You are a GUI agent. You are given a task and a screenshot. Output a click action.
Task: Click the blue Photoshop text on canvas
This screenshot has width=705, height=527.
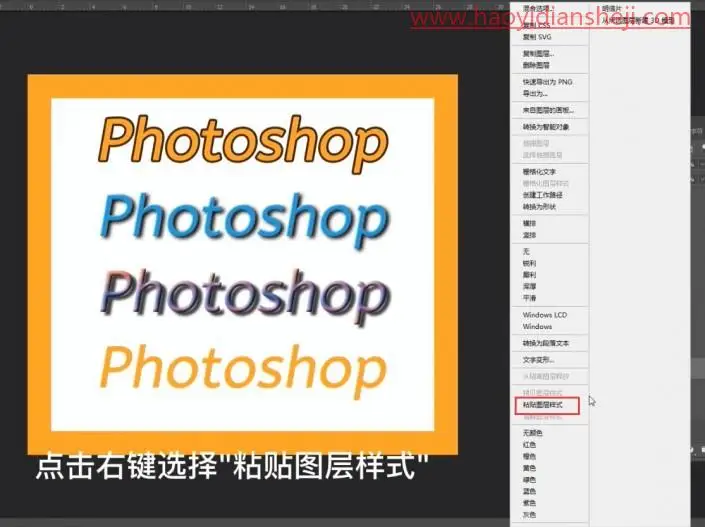tap(245, 220)
